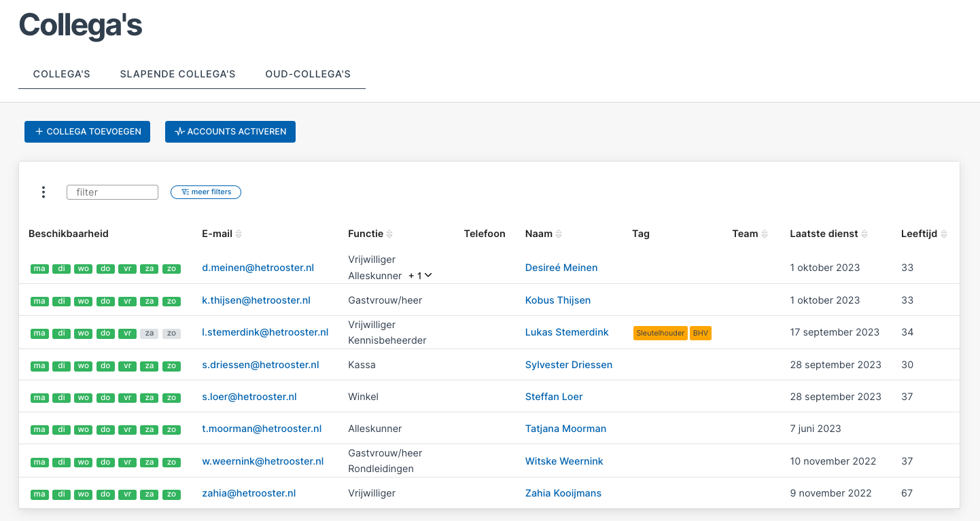This screenshot has height=521, width=980.
Task: Open the Oud-collega's tab
Action: click(308, 74)
